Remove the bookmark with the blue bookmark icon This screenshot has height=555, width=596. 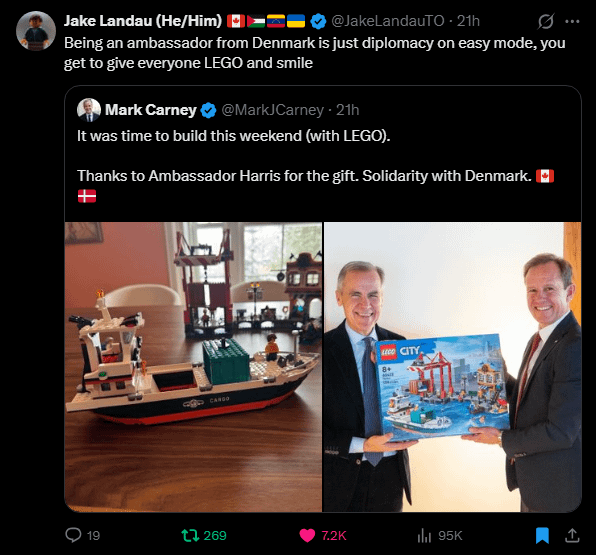pyautogui.click(x=542, y=535)
